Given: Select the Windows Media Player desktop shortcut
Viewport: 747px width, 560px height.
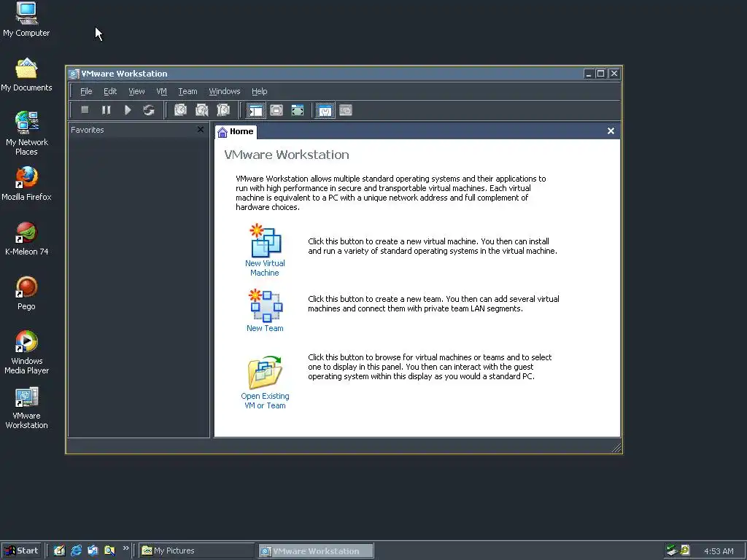Looking at the screenshot, I should point(26,352).
